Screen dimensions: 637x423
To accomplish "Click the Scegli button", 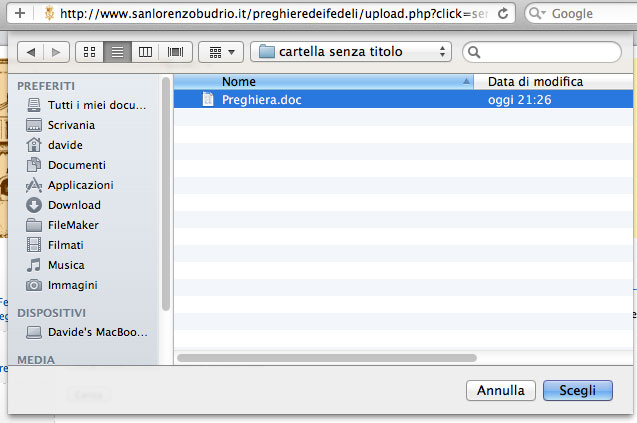I will point(578,390).
